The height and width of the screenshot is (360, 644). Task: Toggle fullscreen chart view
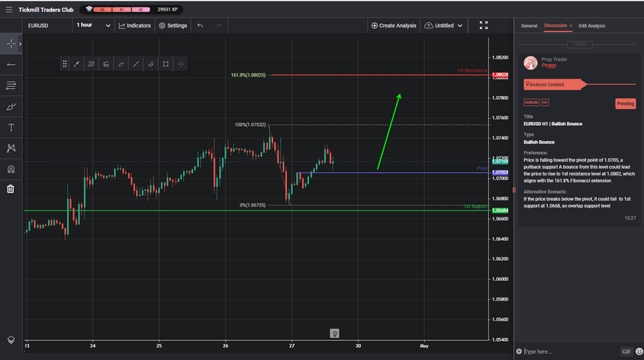coord(484,25)
